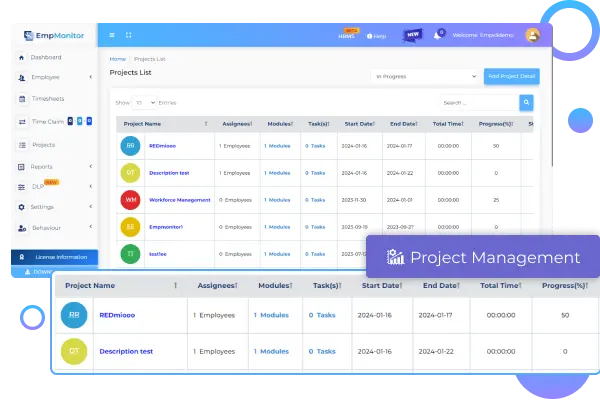
Task: Select the Time Claim sidebar icon
Action: (x=22, y=121)
